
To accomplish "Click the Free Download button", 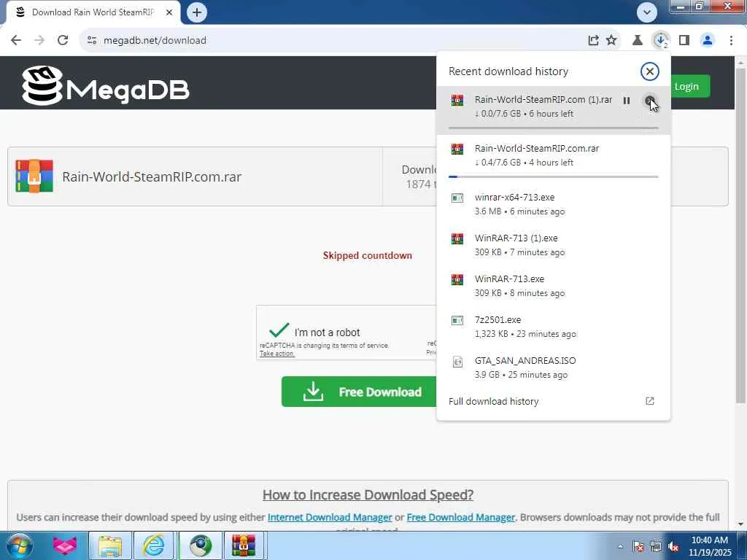I will pyautogui.click(x=359, y=392).
